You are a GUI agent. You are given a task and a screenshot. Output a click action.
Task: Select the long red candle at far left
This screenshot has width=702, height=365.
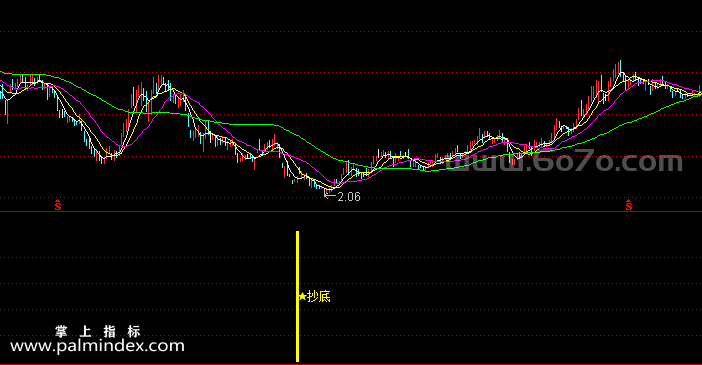point(7,111)
